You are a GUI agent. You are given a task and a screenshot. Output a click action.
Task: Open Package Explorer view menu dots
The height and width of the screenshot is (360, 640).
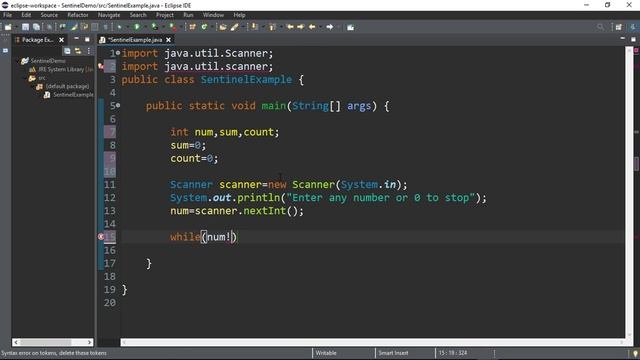(x=89, y=51)
